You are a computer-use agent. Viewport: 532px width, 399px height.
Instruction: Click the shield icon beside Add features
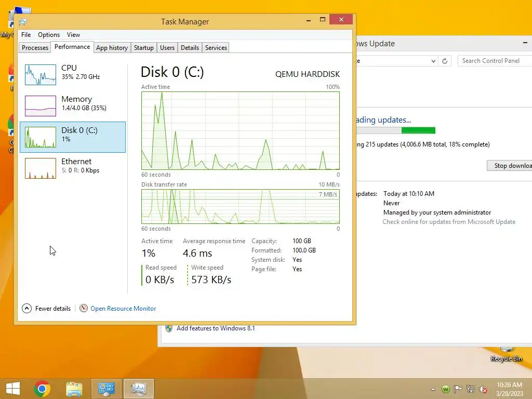169,328
